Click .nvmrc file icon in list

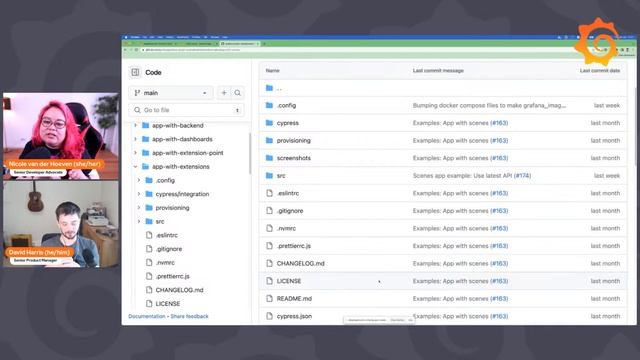(269, 228)
